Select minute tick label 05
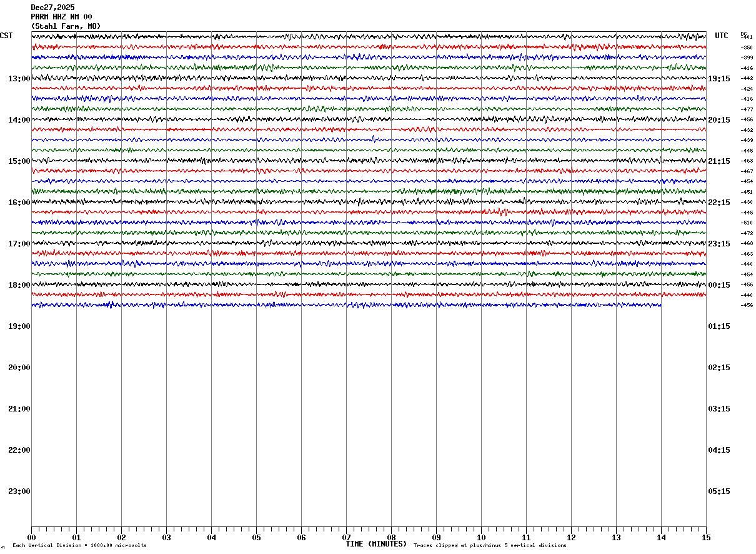The image size is (756, 554). (256, 537)
